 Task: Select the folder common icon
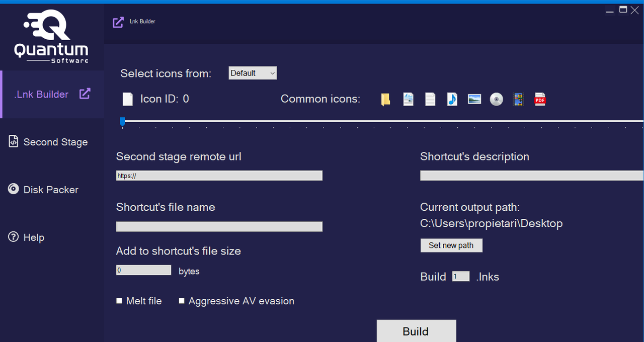click(x=385, y=100)
